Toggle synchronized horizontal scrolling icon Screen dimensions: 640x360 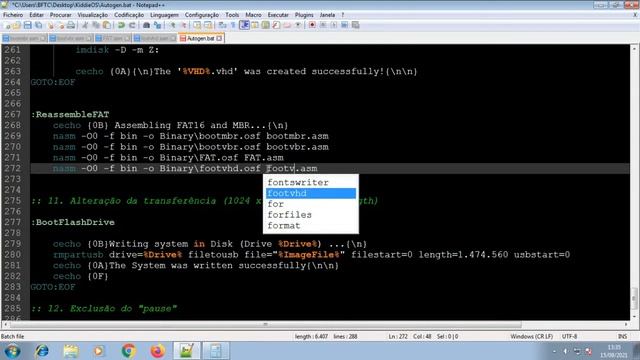(x=208, y=25)
